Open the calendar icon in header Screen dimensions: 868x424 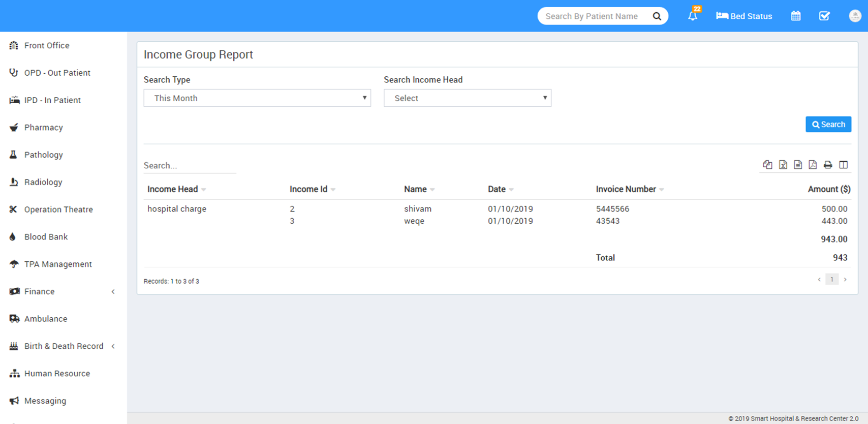[796, 16]
